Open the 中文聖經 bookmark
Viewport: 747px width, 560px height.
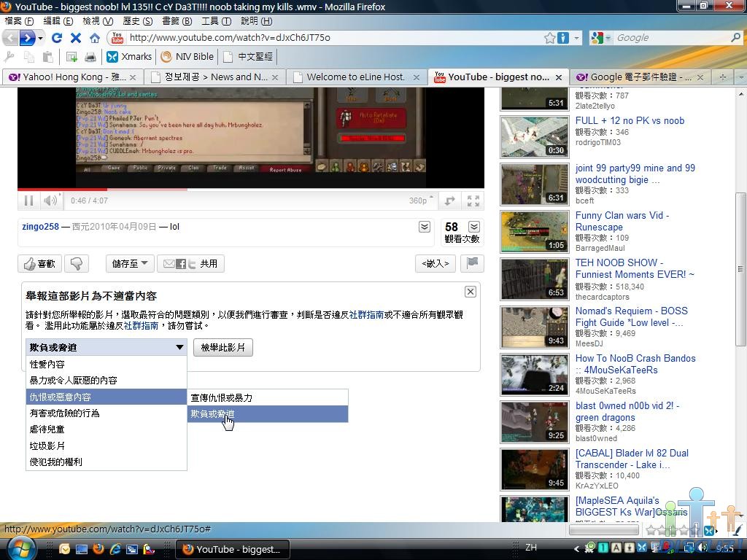coord(249,57)
